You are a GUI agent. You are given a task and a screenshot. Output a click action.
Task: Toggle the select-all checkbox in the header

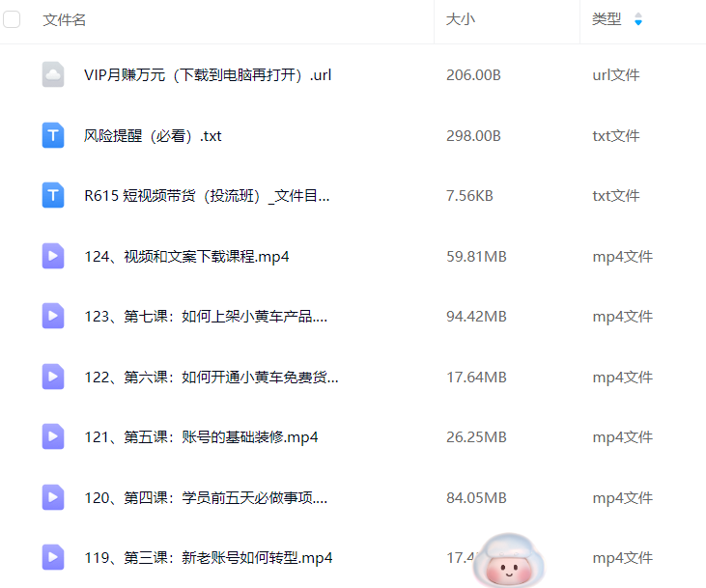click(13, 19)
